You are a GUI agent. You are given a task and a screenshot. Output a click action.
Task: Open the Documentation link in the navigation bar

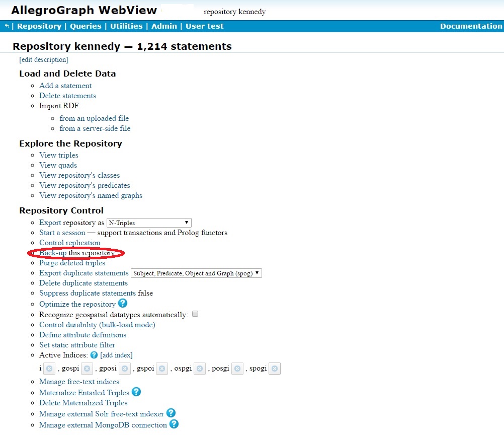click(471, 26)
